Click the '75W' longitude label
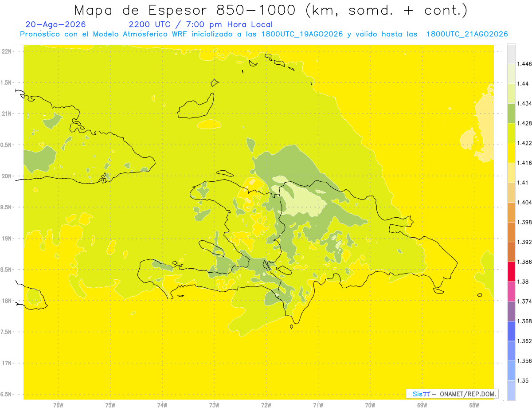 pyautogui.click(x=110, y=405)
